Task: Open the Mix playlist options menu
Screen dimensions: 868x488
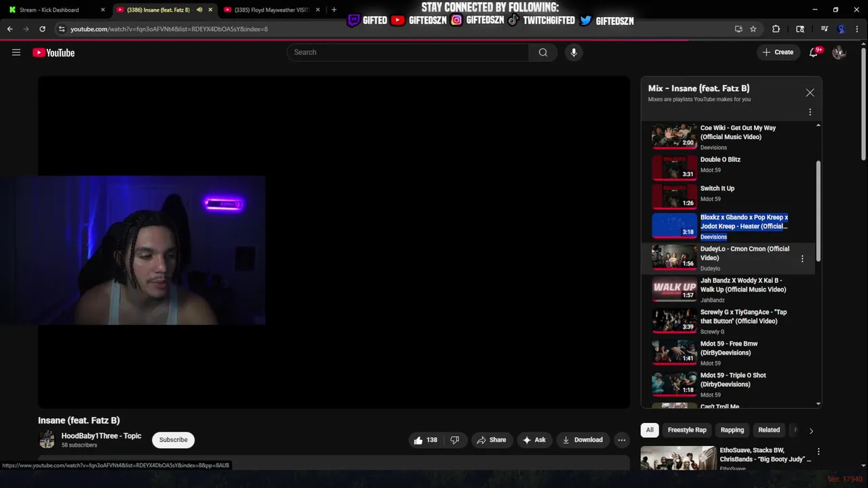Action: click(x=810, y=112)
